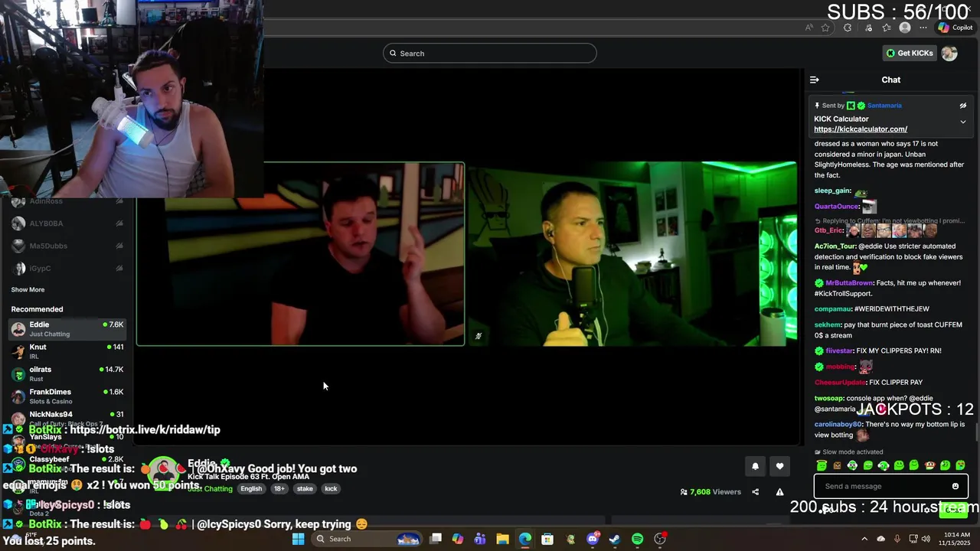
Task: Open File Explorer from the taskbar
Action: pyautogui.click(x=502, y=539)
